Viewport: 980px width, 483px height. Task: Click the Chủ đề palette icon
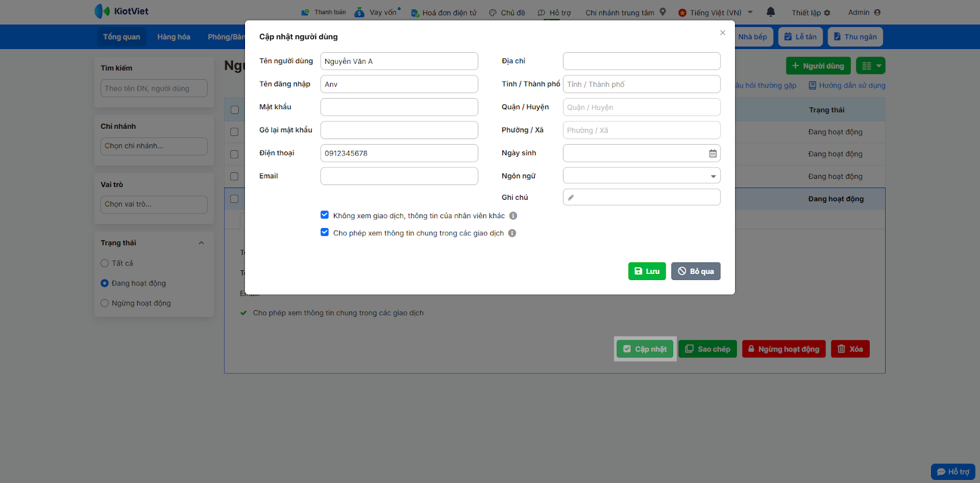(492, 13)
